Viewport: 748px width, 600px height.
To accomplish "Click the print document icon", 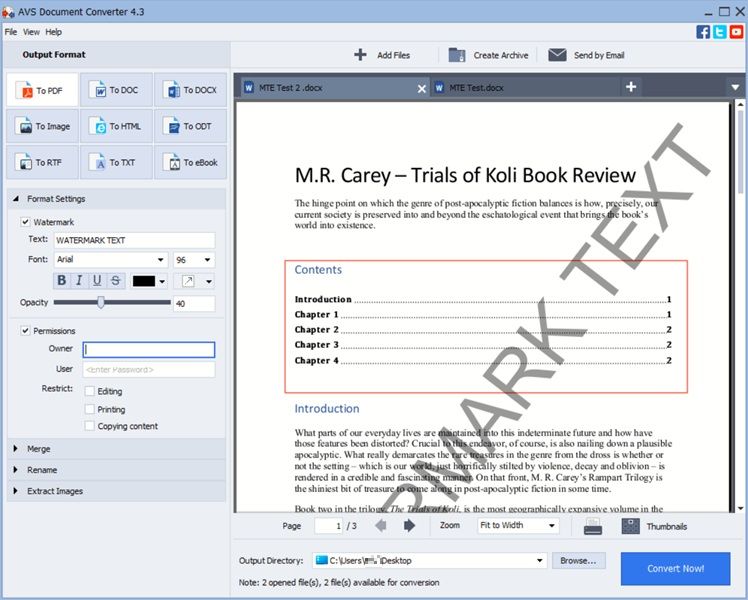I will click(x=592, y=526).
